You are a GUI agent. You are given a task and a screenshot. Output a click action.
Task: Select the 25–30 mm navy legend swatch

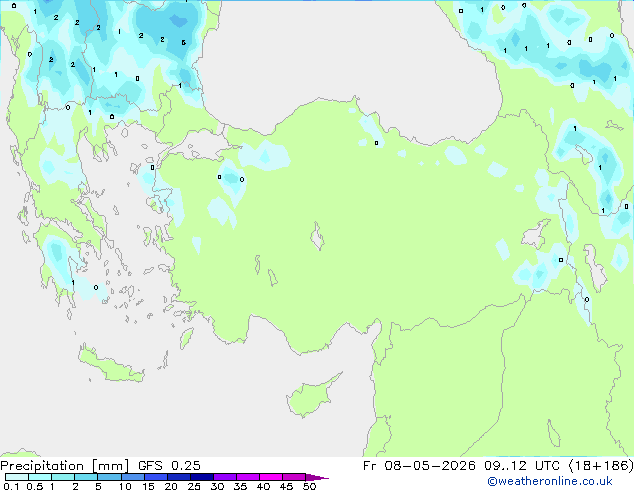pos(201,477)
